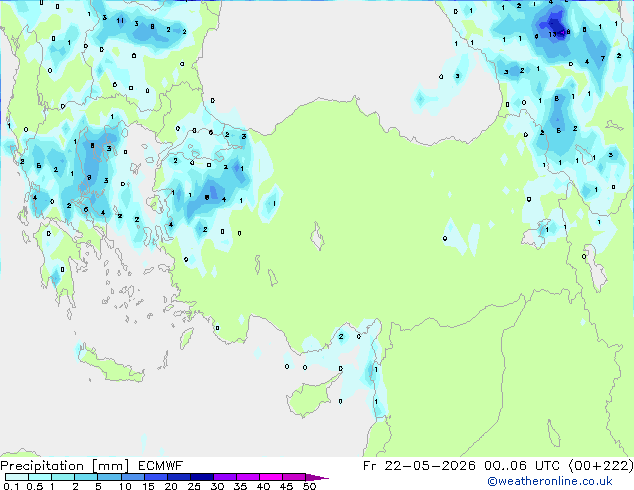
Task: Click the 45–50 mm pink-magenta legend swatch
Action: (294, 477)
